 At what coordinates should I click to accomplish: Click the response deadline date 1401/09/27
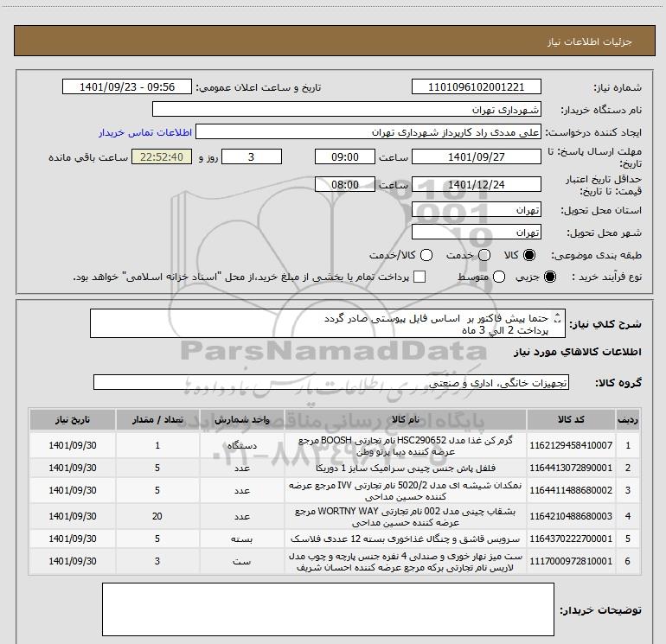pyautogui.click(x=476, y=156)
